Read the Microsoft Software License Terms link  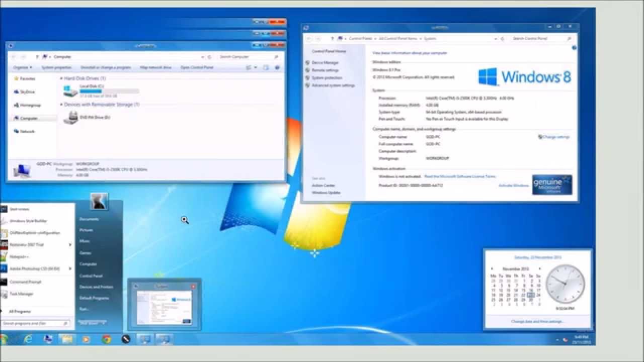(460, 176)
